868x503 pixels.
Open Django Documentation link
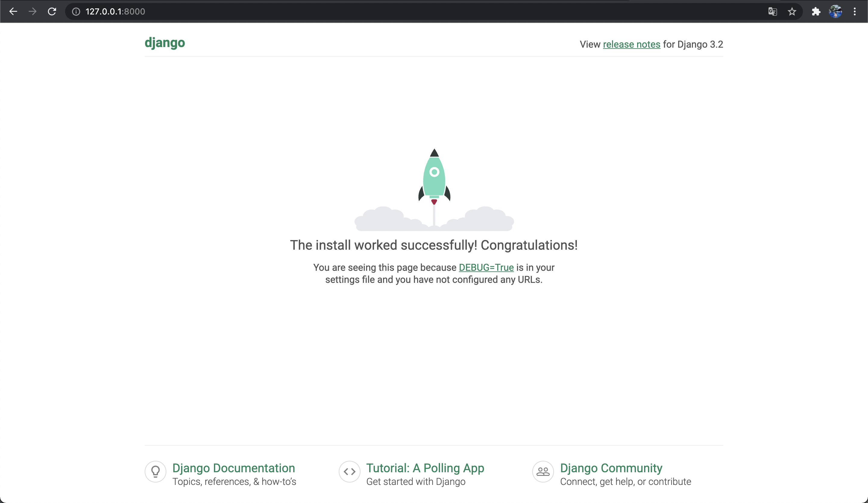point(234,468)
